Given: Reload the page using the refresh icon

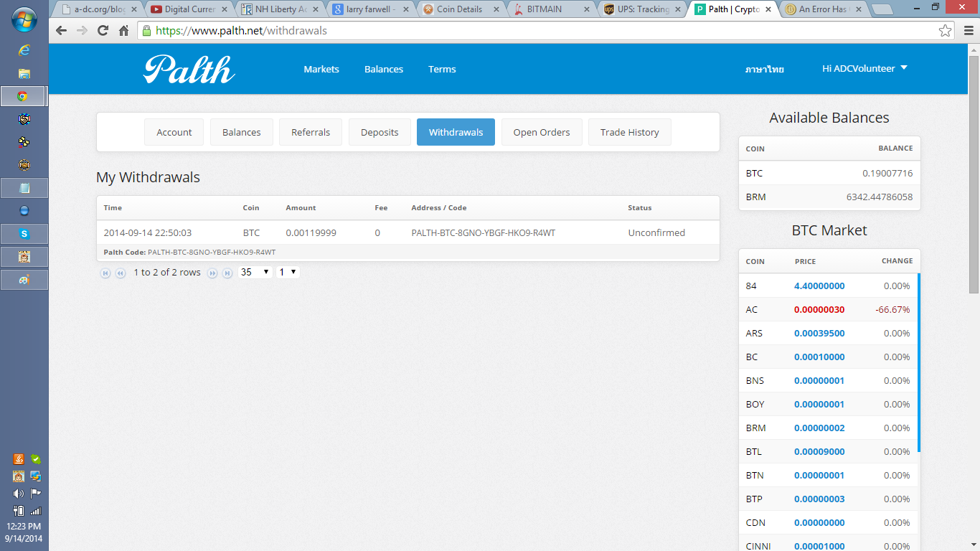Looking at the screenshot, I should [103, 31].
